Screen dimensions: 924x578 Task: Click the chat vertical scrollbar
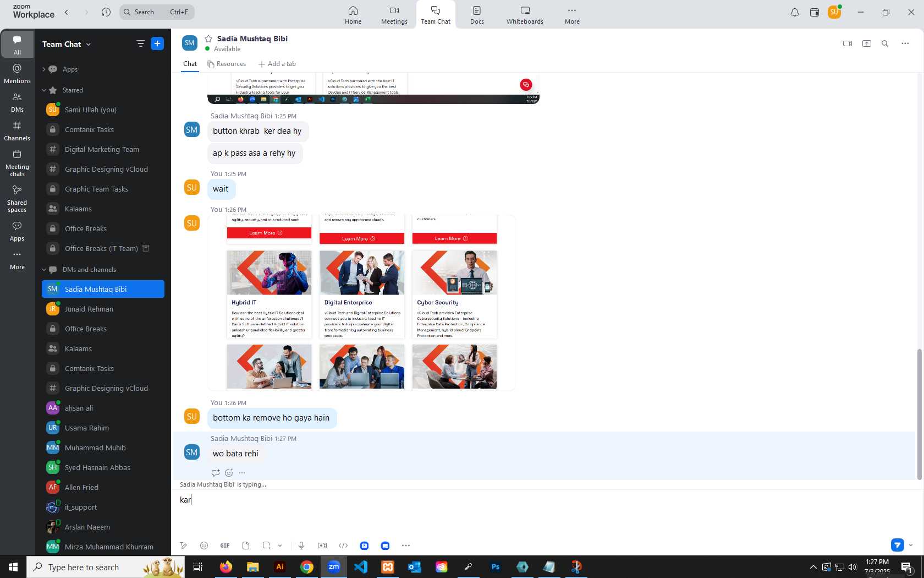coord(919,414)
